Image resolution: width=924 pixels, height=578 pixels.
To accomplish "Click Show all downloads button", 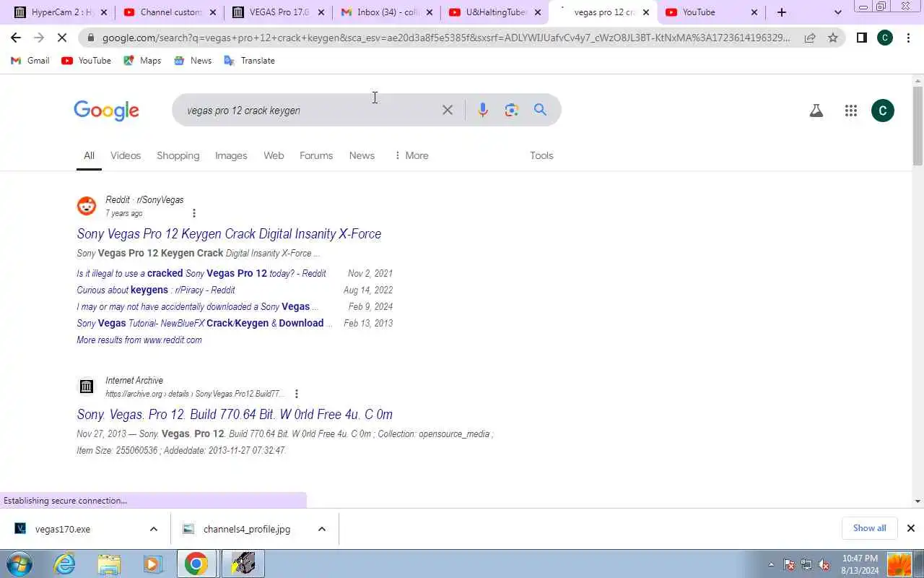I will 869,528.
